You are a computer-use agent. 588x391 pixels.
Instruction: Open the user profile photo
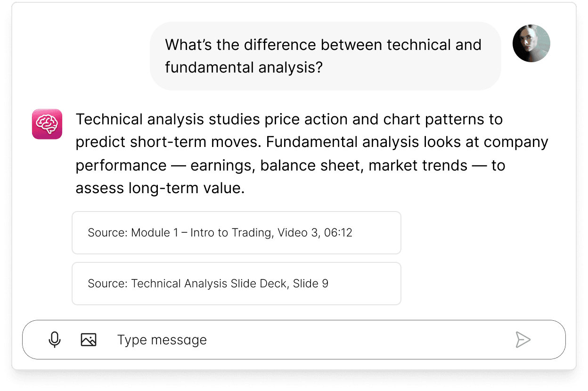pos(531,43)
